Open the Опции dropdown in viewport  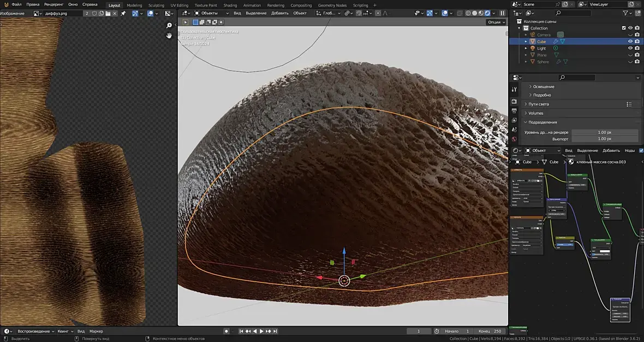(x=496, y=22)
